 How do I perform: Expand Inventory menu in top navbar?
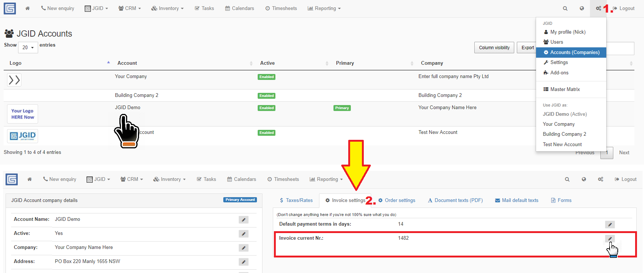pos(167,9)
